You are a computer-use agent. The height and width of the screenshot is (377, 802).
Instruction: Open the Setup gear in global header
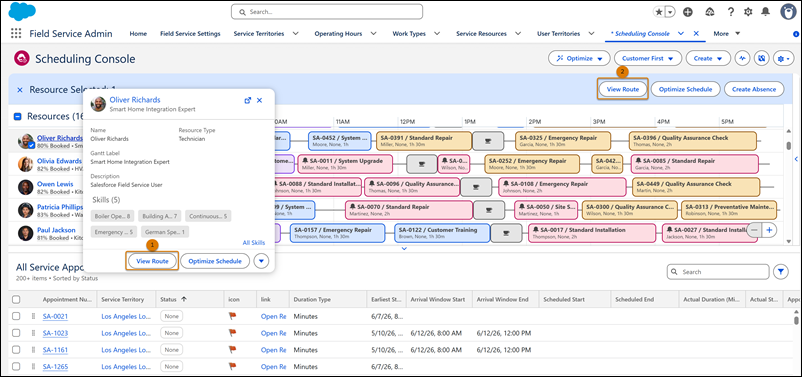748,12
